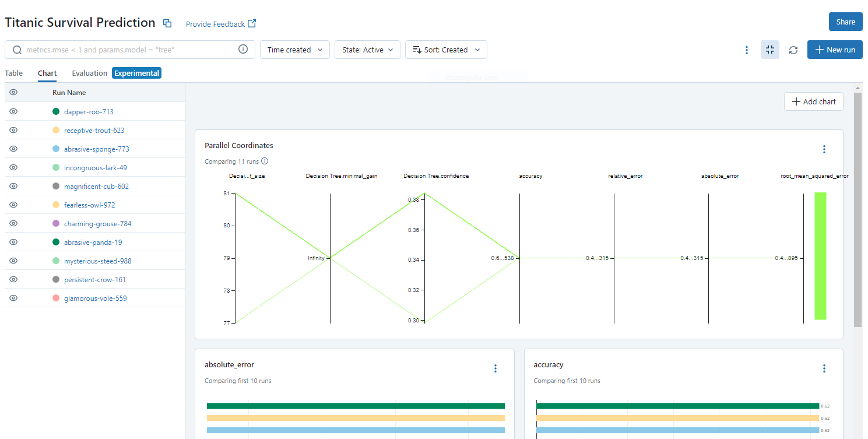868x439 pixels.
Task: Toggle visibility of all runs at once
Action: click(13, 92)
